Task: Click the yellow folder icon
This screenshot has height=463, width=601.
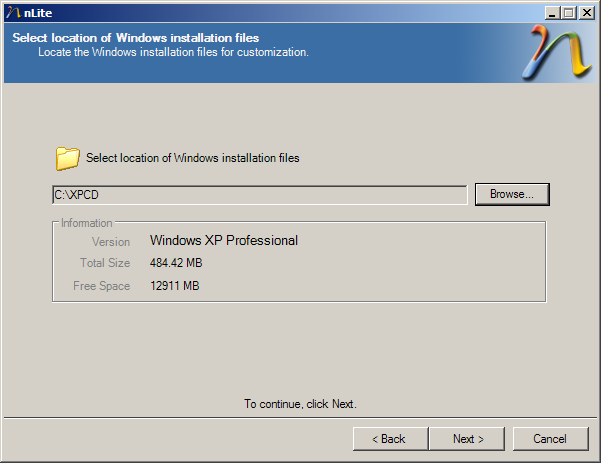Action: click(67, 158)
